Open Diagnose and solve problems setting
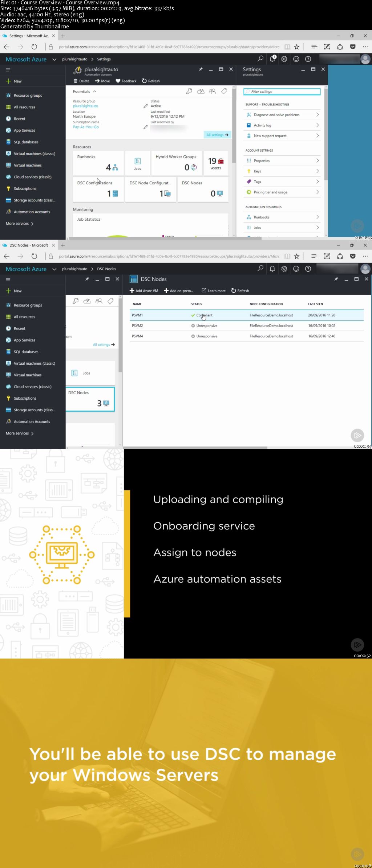This screenshot has height=868, width=372. (x=282, y=115)
